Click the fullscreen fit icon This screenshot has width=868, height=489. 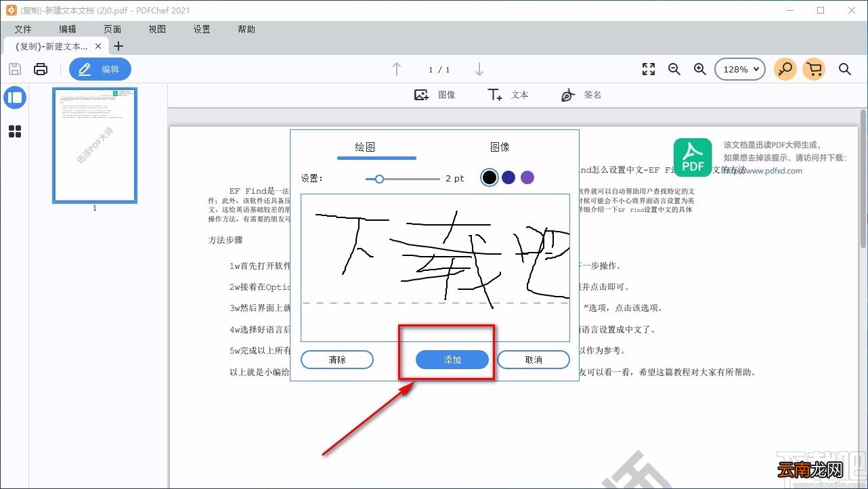(x=649, y=69)
